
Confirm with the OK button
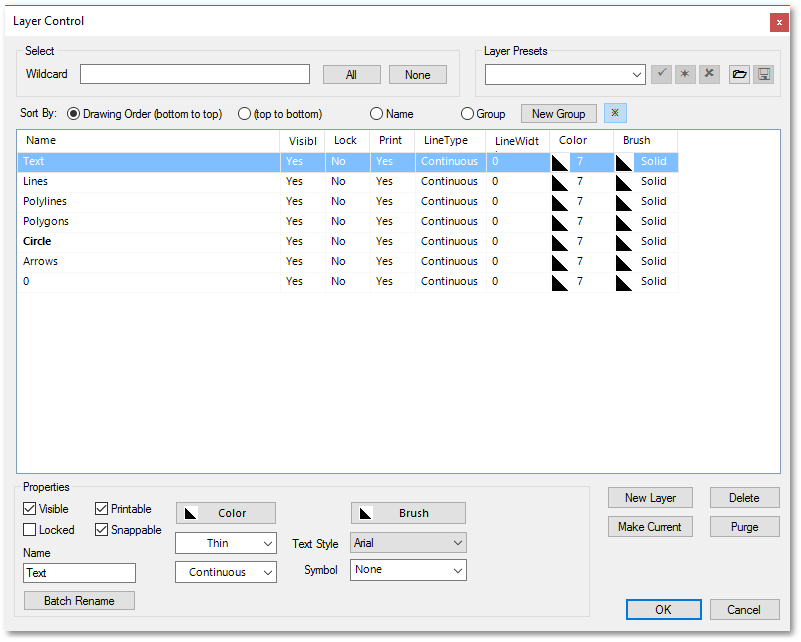click(x=664, y=610)
